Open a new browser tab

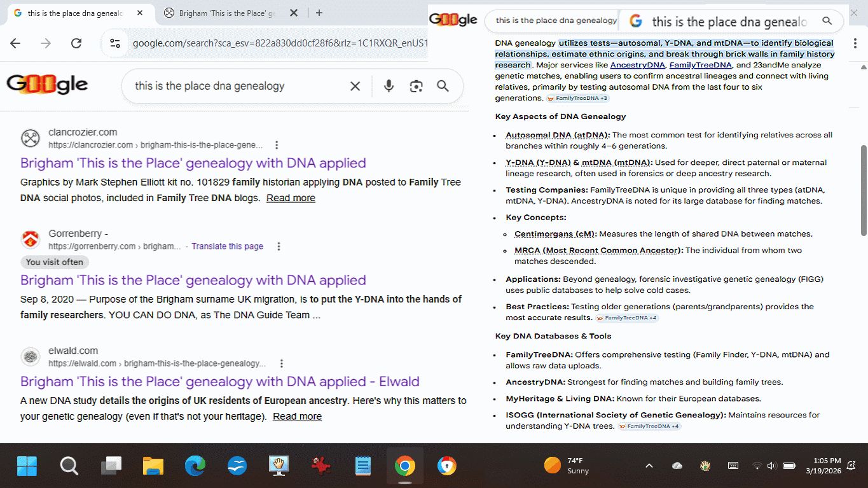tap(319, 13)
